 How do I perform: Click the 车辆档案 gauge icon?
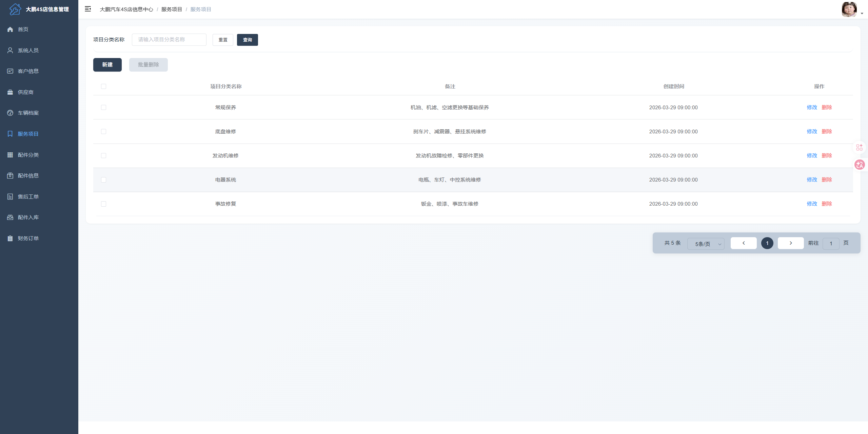click(x=10, y=113)
